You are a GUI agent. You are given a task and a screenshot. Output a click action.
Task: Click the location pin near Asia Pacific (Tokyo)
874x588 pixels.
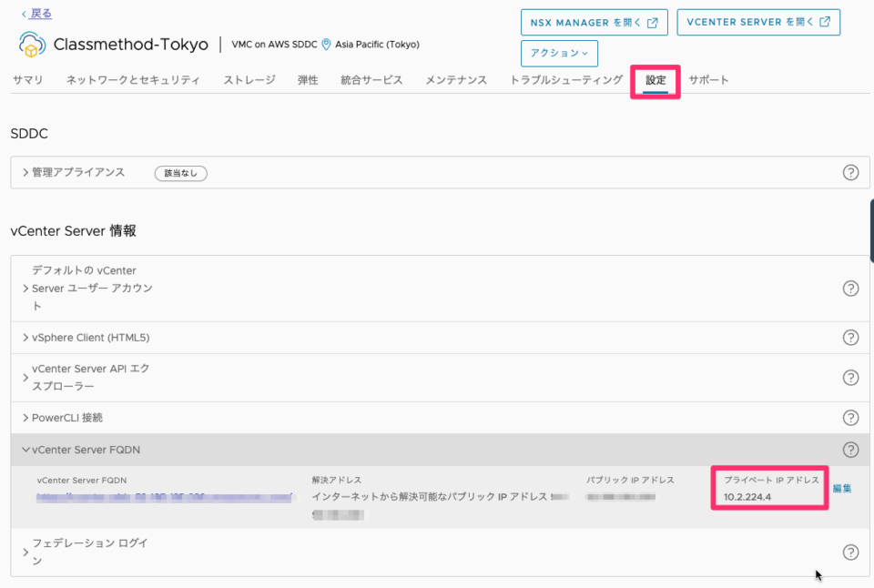(x=326, y=44)
